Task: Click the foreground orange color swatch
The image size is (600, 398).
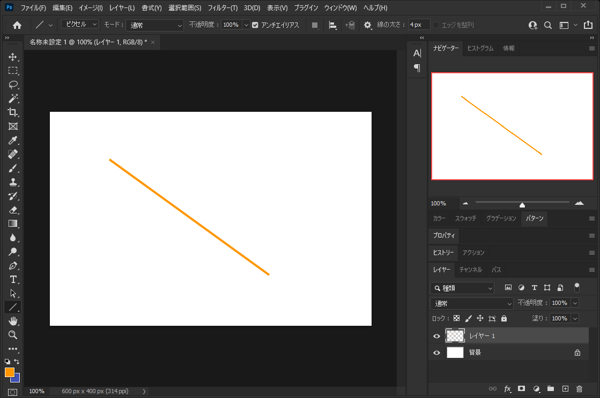Action: (9, 372)
